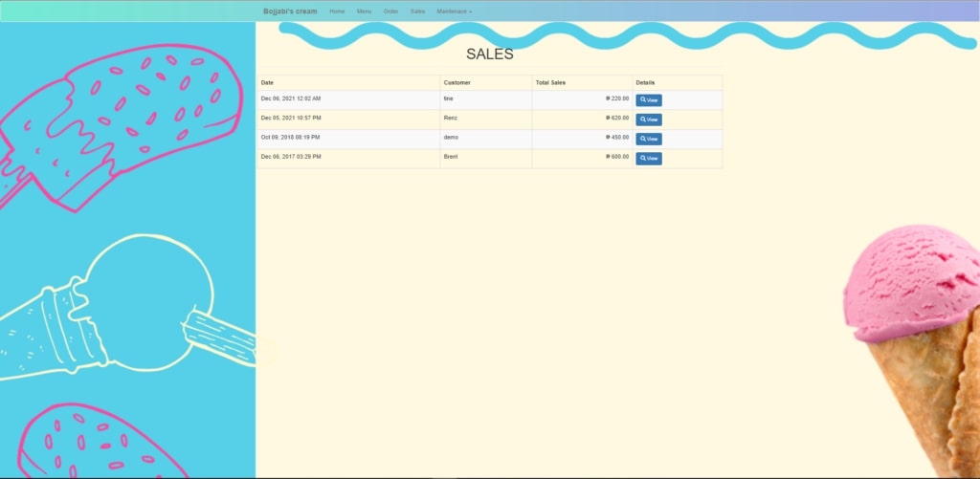Click the Brent customer name cell
Viewport: 980px width, 479px height.
(451, 156)
